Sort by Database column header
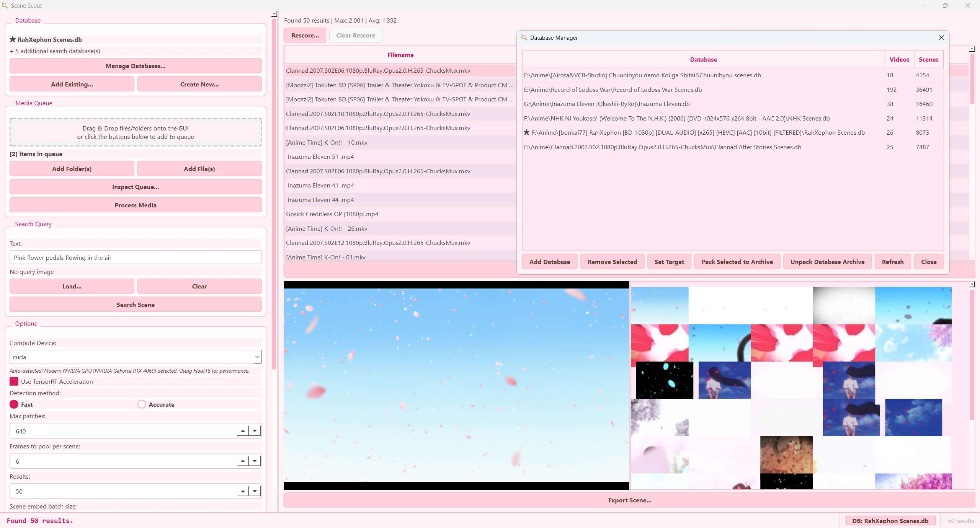 tap(704, 59)
